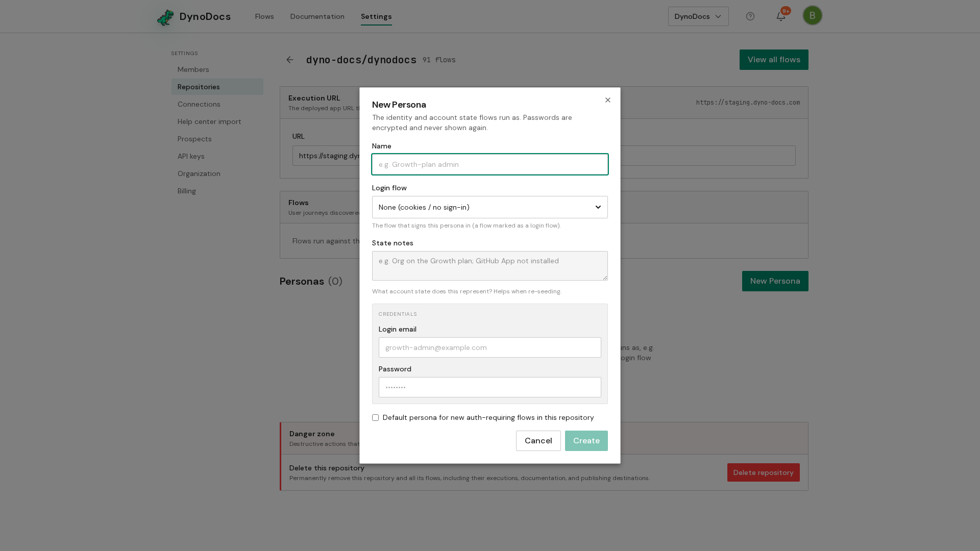The height and width of the screenshot is (551, 980).
Task: Open API keys settings
Action: click(217, 156)
